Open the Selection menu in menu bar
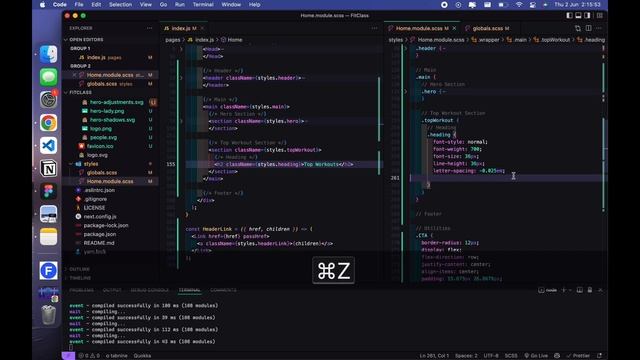The height and width of the screenshot is (360, 640). (x=120, y=4)
